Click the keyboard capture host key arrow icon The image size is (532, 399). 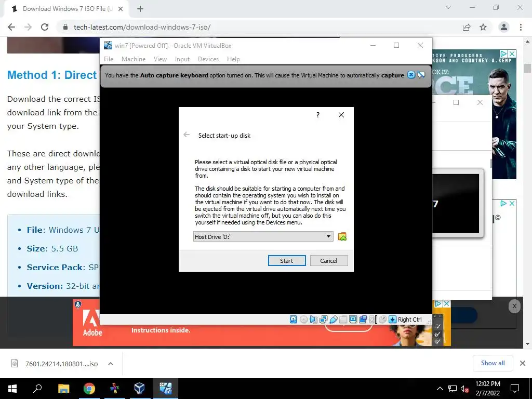392,320
